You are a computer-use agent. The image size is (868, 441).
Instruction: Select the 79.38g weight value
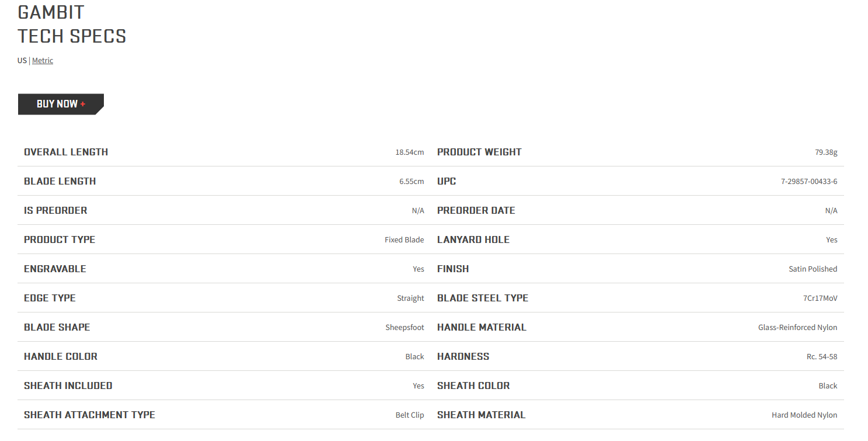point(826,152)
